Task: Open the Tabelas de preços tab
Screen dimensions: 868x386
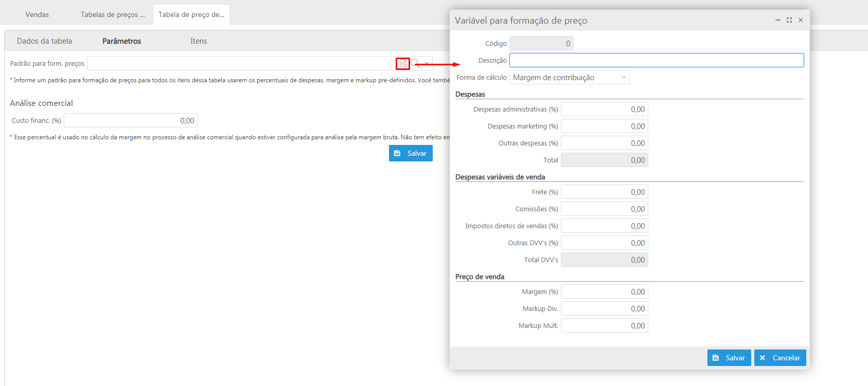Action: 113,14
